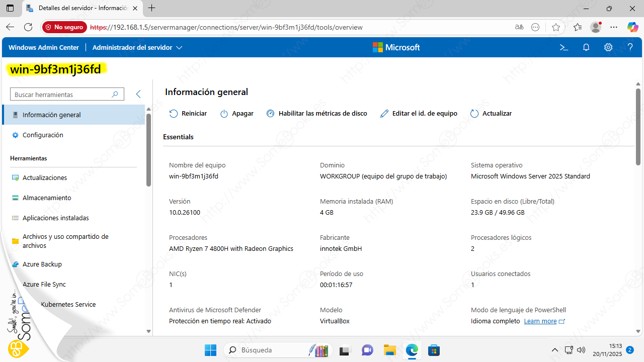The width and height of the screenshot is (644, 362).
Task: Click the Buscar herramientas search field
Action: click(x=61, y=95)
